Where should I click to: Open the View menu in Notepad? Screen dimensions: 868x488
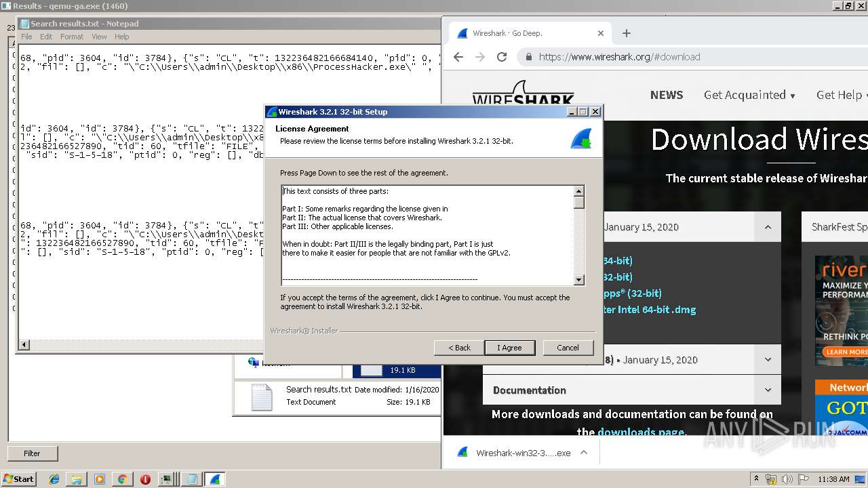pyautogui.click(x=99, y=37)
